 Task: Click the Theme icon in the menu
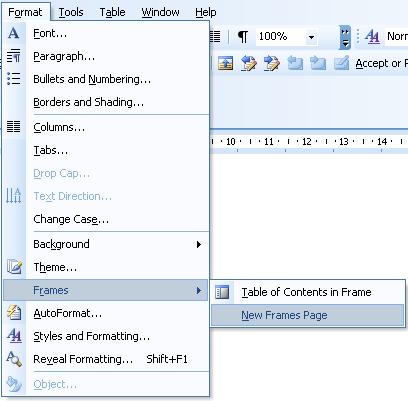click(x=14, y=267)
